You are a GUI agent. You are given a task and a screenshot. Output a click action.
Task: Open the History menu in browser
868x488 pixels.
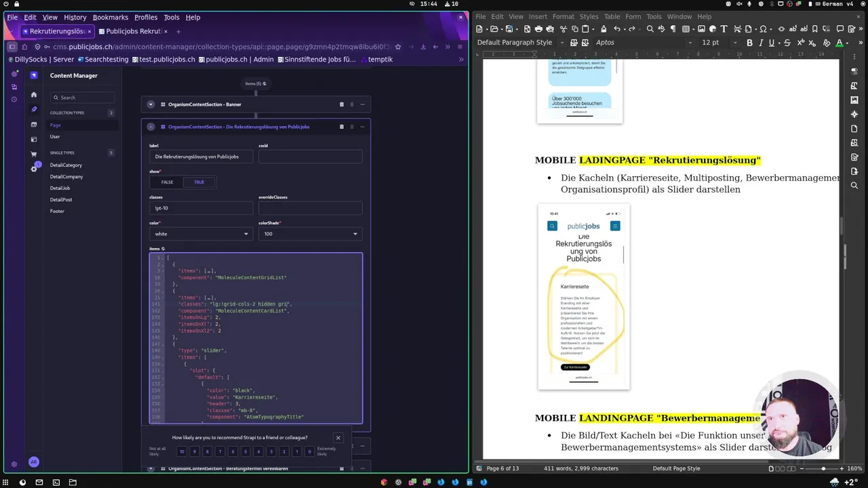point(75,18)
